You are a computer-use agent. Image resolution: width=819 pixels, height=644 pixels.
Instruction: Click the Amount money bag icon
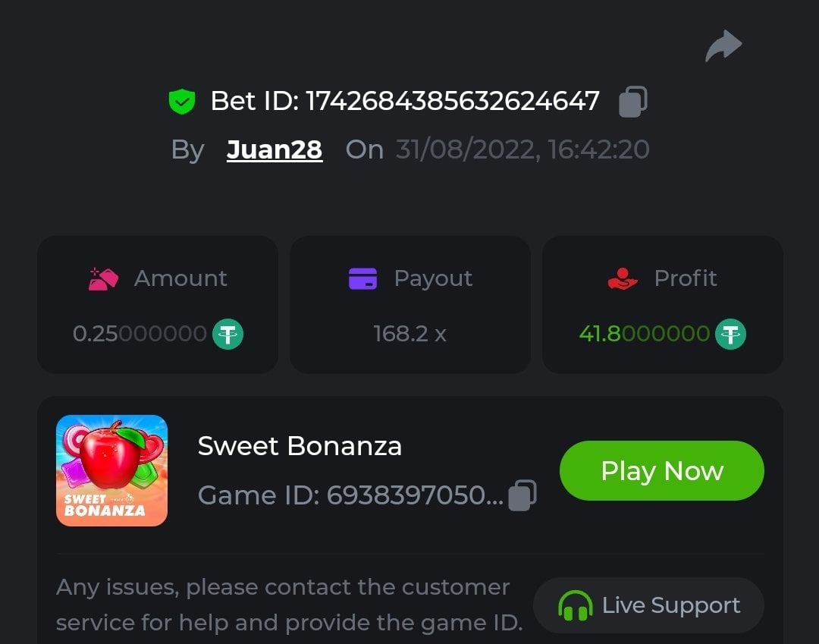(104, 279)
